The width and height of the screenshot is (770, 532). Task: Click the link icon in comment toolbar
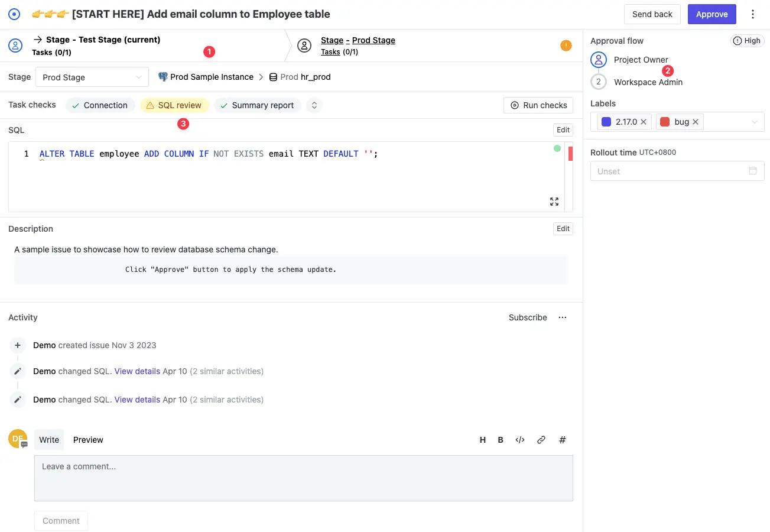541,440
